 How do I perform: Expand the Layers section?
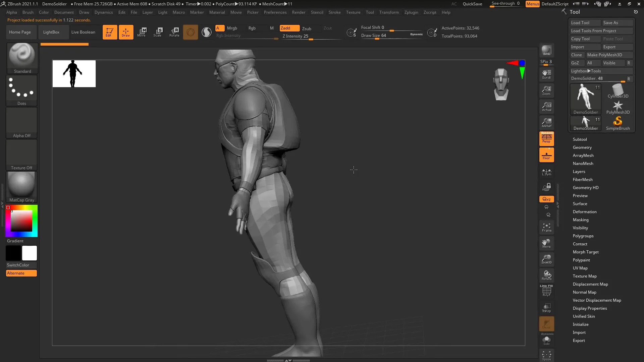coord(579,172)
